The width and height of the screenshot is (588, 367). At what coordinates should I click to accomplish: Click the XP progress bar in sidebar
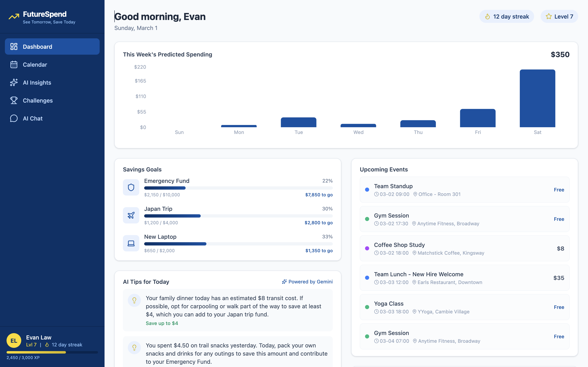tap(52, 352)
